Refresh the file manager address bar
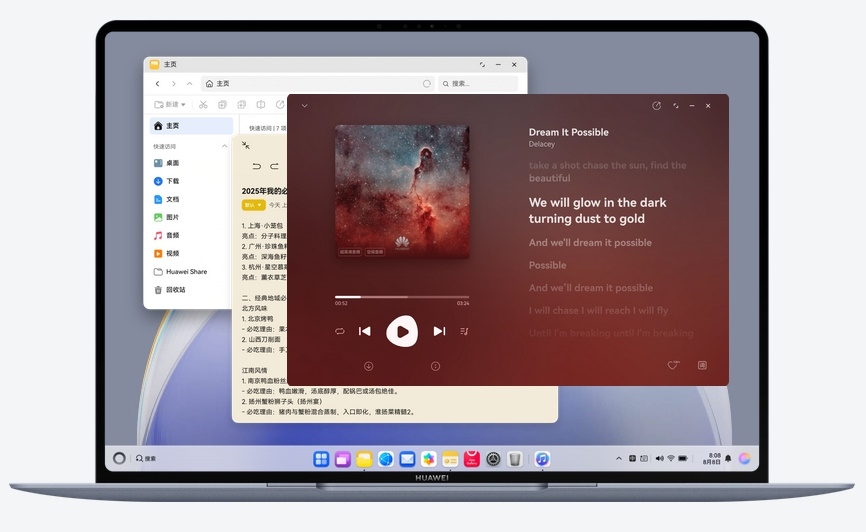The width and height of the screenshot is (866, 532). (426, 83)
